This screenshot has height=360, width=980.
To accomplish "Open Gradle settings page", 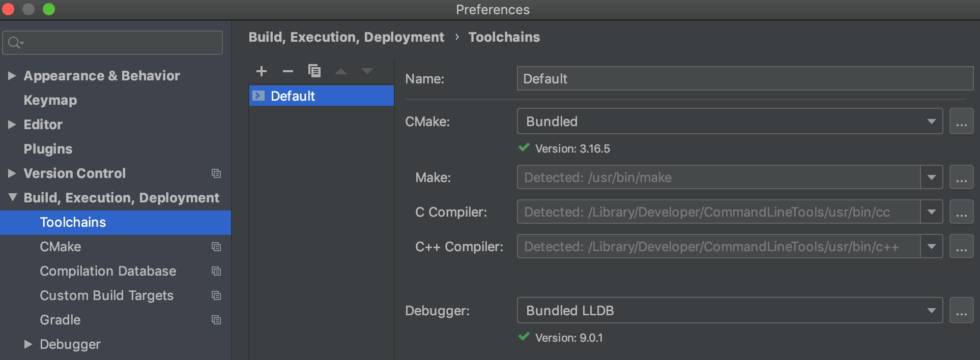I will pyautogui.click(x=60, y=320).
